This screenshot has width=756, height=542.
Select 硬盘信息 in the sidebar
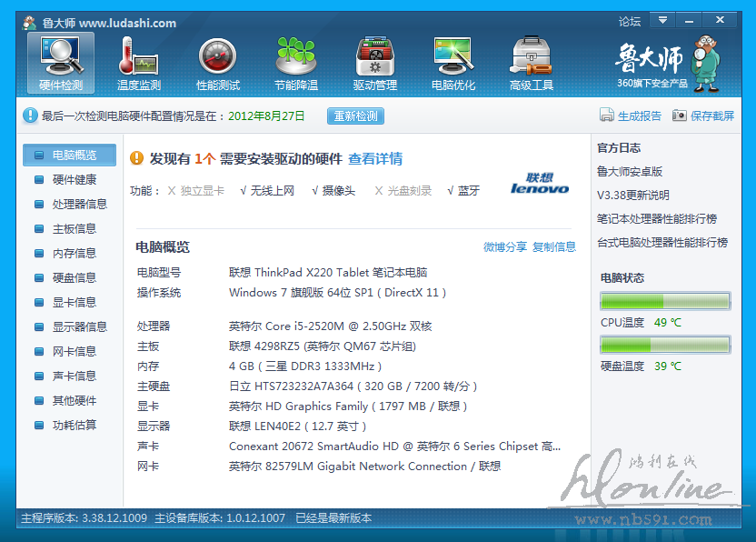69,278
